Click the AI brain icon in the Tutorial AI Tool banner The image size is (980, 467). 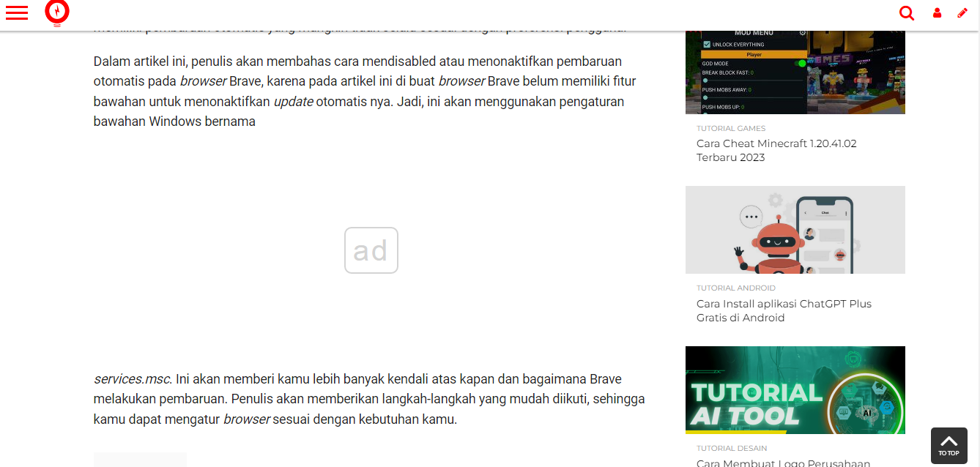pos(867,413)
